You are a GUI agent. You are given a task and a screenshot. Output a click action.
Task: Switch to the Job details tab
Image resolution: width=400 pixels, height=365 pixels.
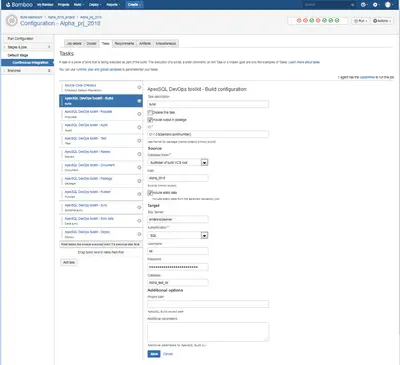74,43
